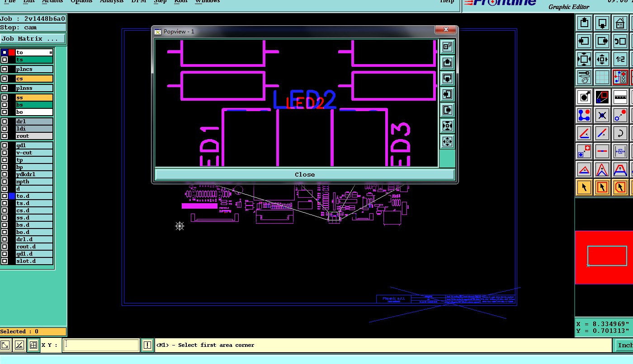Screen dimensions: 633x364
Task: Open the wrench and palette options icon
Action: click(584, 77)
